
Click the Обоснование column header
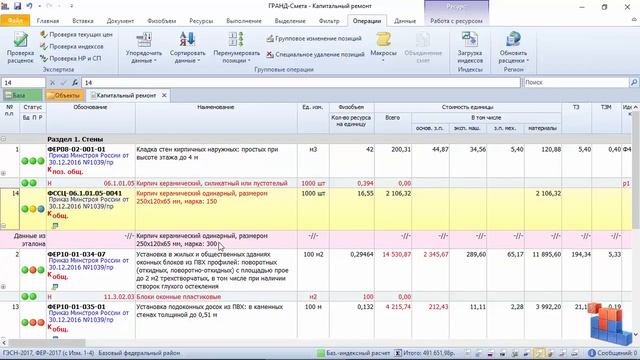point(90,107)
